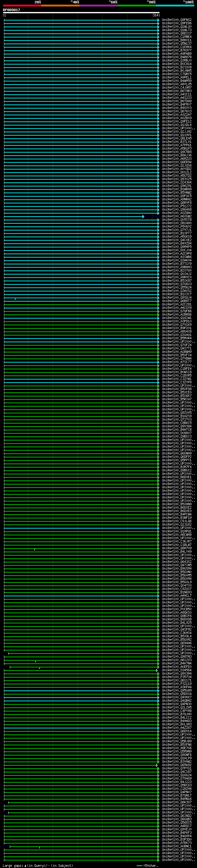Click label UniRef100_Q6ER94
The image size is (197, 868).
pyautogui.click(x=177, y=162)
